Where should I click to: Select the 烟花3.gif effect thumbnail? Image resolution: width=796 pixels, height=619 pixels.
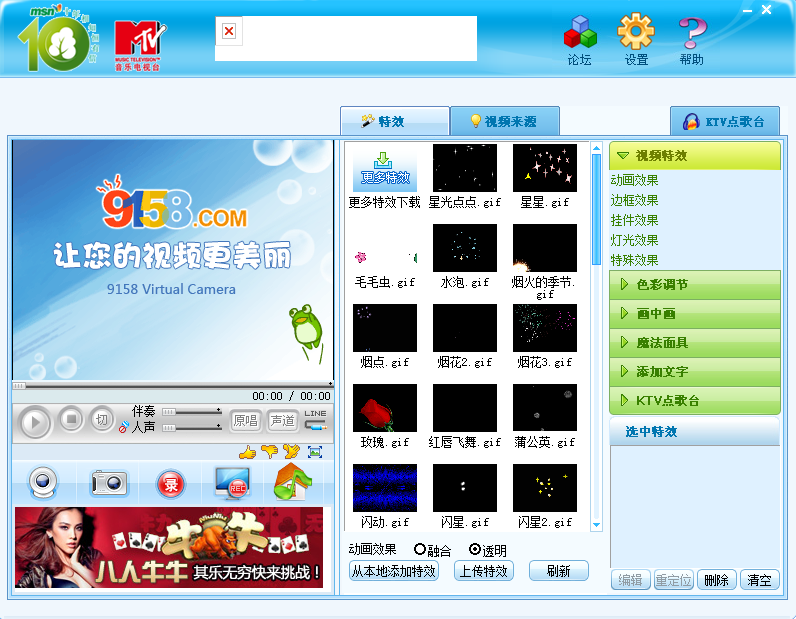point(545,328)
